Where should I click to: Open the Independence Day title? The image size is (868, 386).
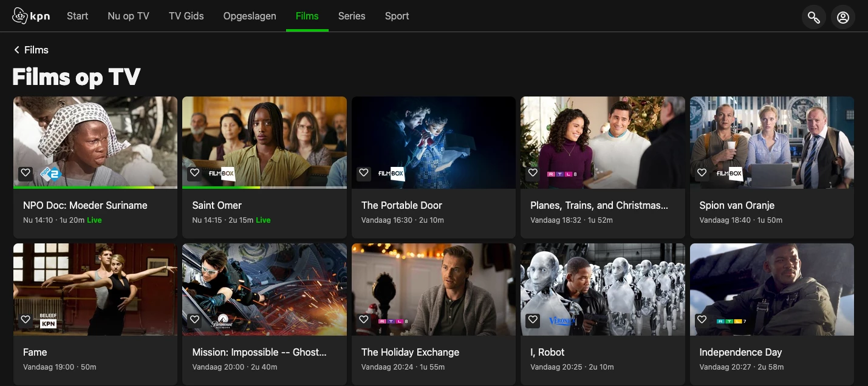coord(740,352)
